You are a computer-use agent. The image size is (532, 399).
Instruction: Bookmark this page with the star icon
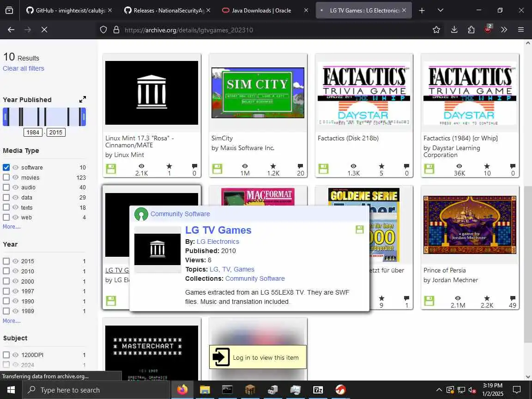(436, 30)
